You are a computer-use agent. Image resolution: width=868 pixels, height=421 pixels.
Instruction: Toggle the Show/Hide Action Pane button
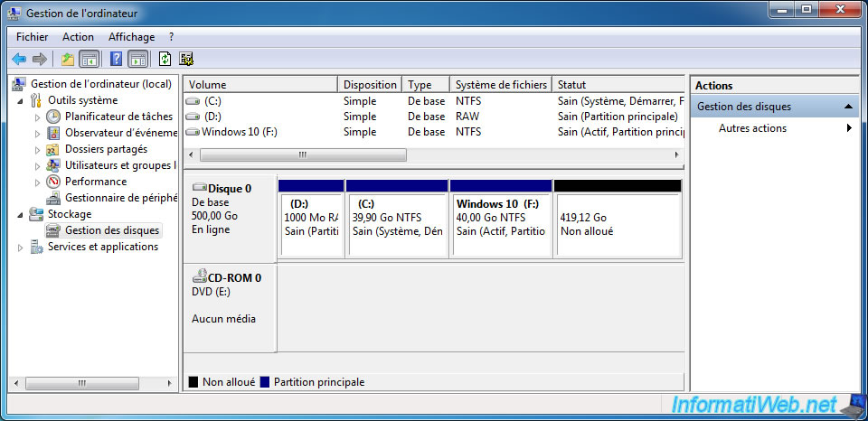[x=137, y=60]
